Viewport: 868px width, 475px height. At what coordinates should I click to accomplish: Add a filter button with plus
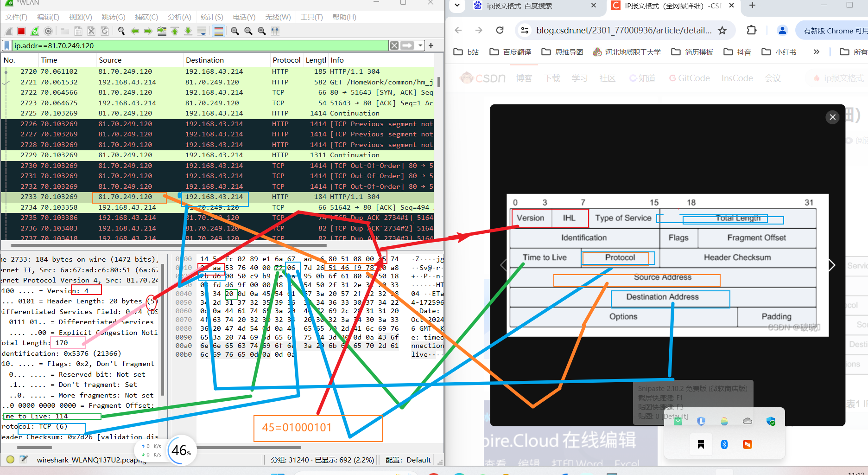click(431, 45)
